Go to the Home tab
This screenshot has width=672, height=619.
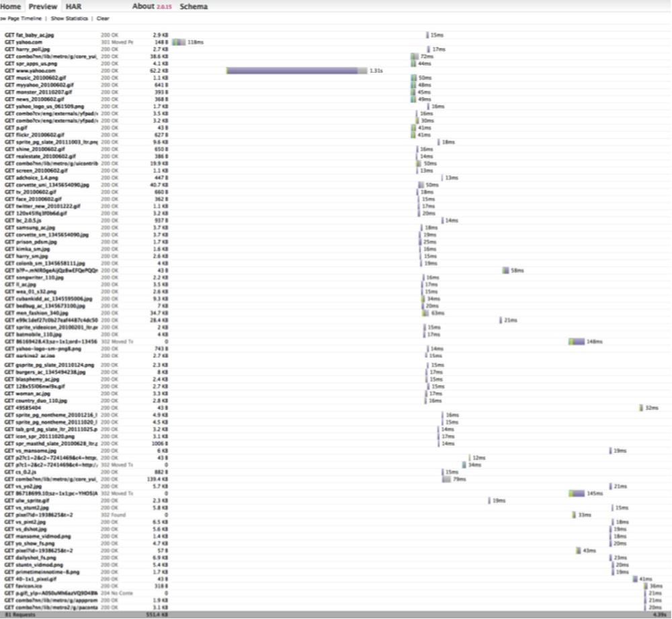10,6
